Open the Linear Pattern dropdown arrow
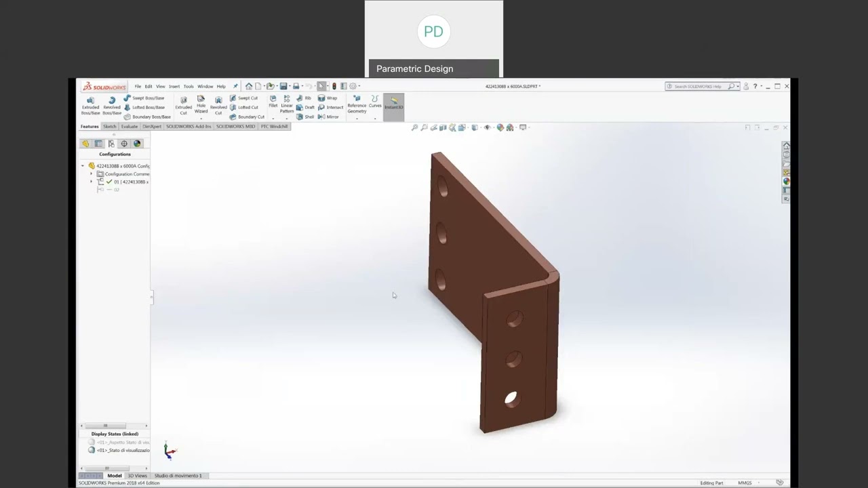 [x=287, y=118]
